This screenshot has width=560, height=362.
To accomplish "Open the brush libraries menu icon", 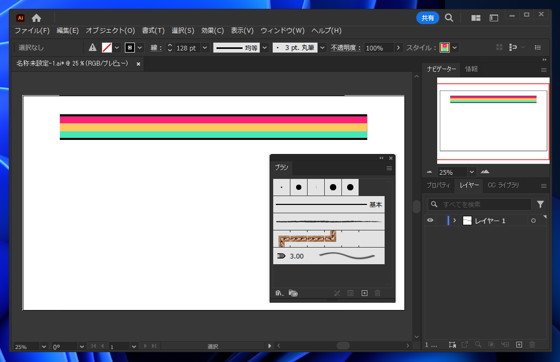I will click(279, 293).
